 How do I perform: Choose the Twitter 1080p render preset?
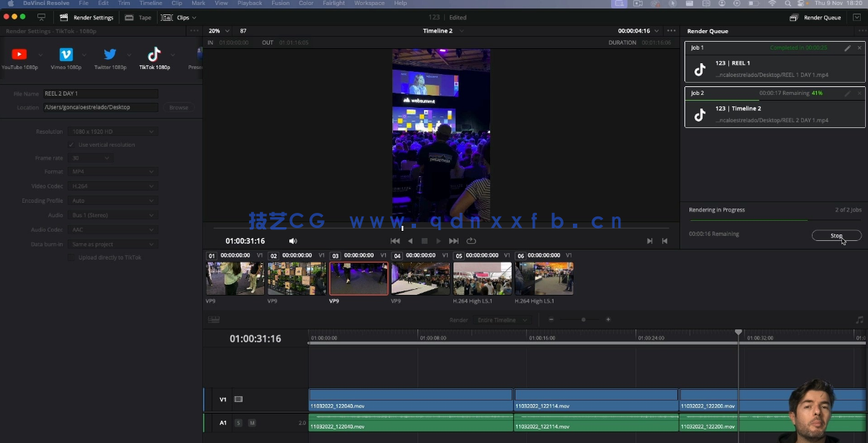point(110,54)
